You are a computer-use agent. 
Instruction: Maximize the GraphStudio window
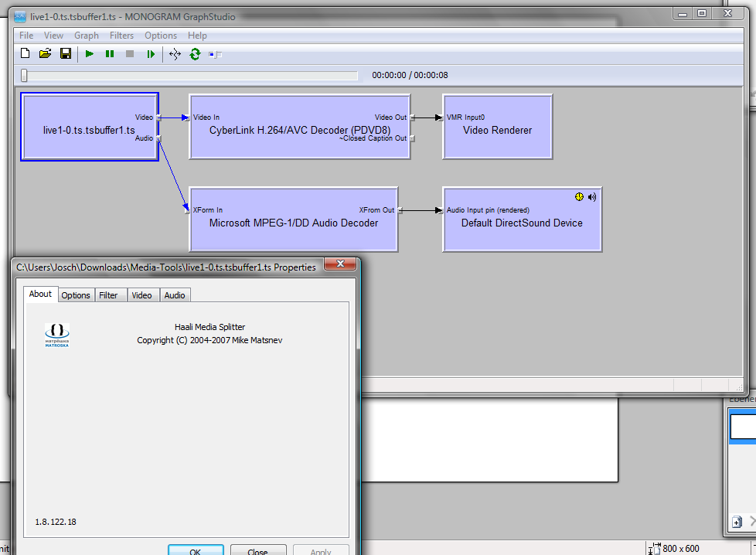click(x=702, y=13)
